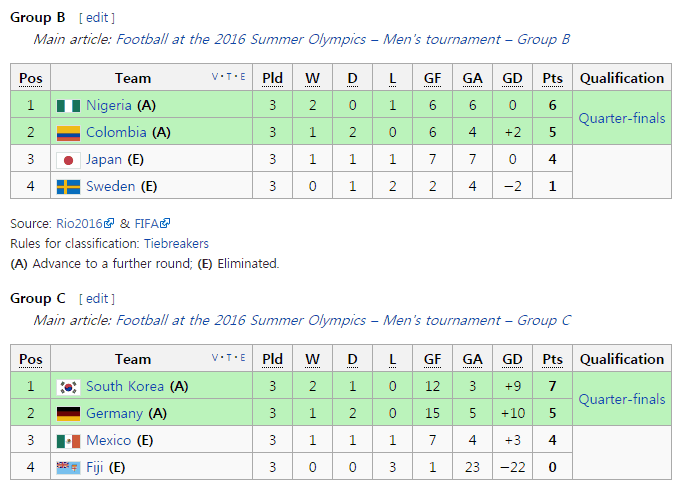Open the FIFA external source link
680x491 pixels.
148,224
